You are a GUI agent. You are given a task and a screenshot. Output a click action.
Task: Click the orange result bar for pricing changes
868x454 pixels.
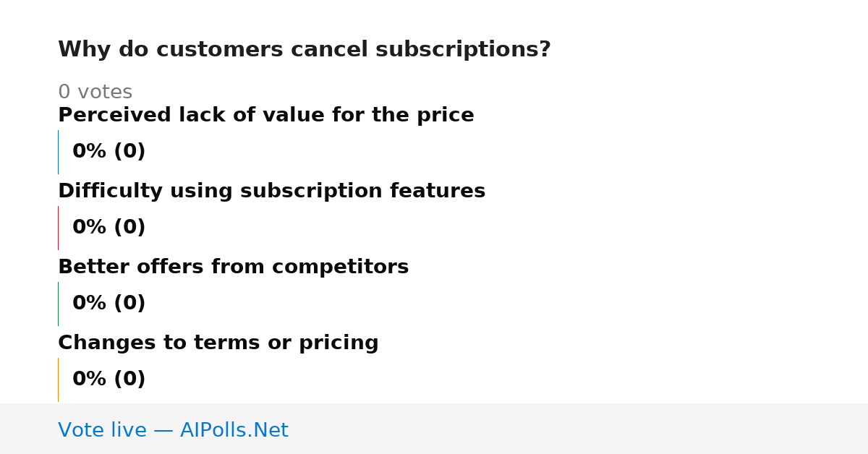point(59,380)
